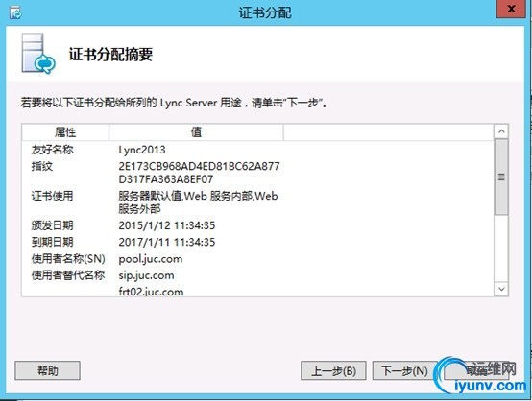The width and height of the screenshot is (532, 401).
Task: Click the scrollbar up arrow
Action: pyautogui.click(x=501, y=131)
